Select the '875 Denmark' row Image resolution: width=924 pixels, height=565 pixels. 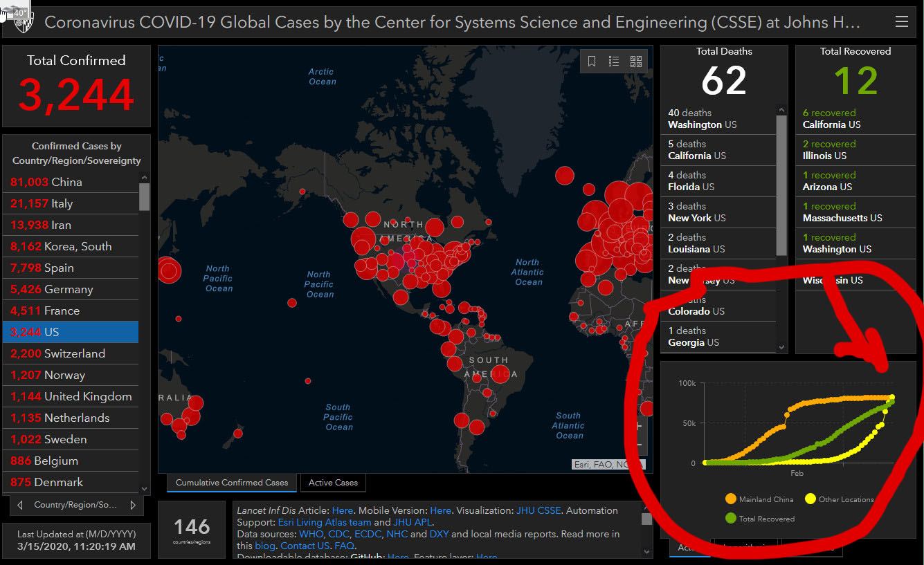tap(71, 482)
